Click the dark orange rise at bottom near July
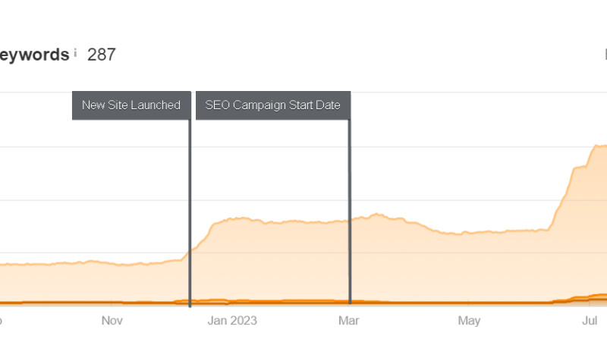Screen dimensions: 607x364 pyautogui.click(x=584, y=297)
